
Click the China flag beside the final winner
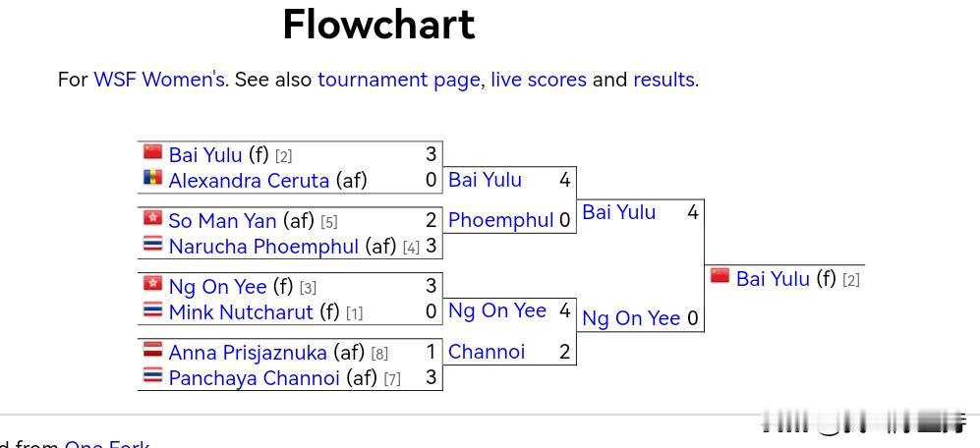[720, 277]
